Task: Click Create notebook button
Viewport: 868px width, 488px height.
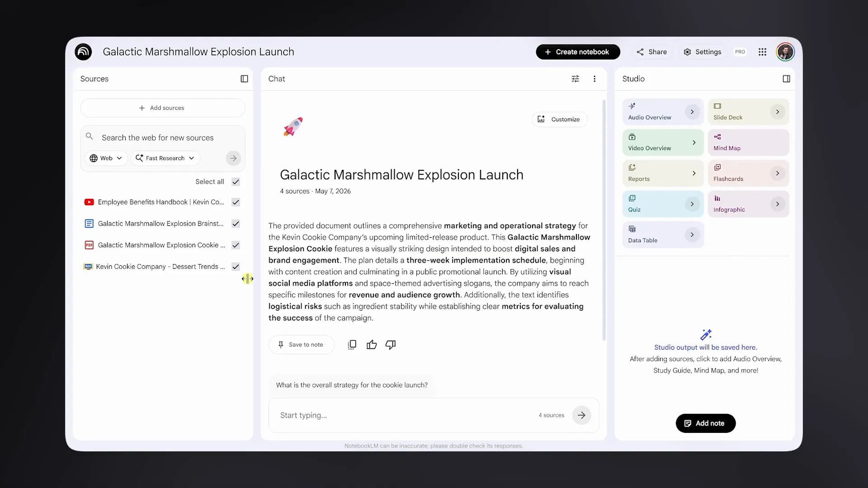Action: pyautogui.click(x=578, y=52)
